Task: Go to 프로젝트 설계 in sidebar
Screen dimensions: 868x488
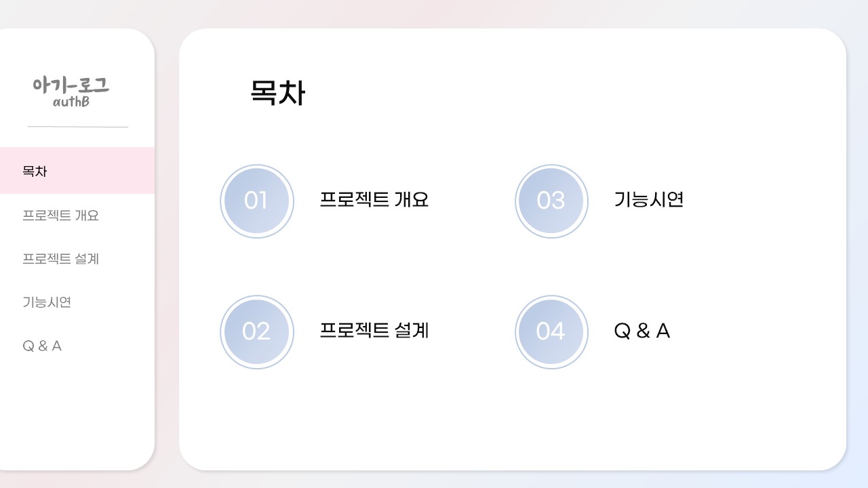Action: pyautogui.click(x=60, y=259)
